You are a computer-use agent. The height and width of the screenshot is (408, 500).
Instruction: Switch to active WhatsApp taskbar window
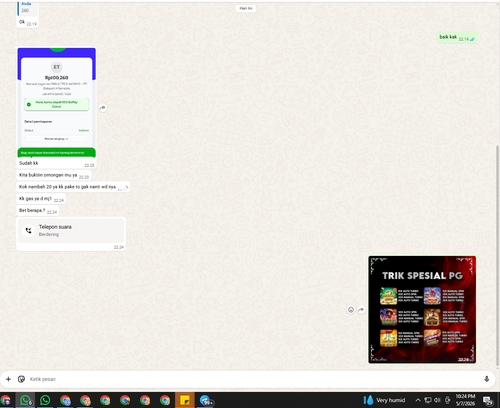click(x=25, y=400)
